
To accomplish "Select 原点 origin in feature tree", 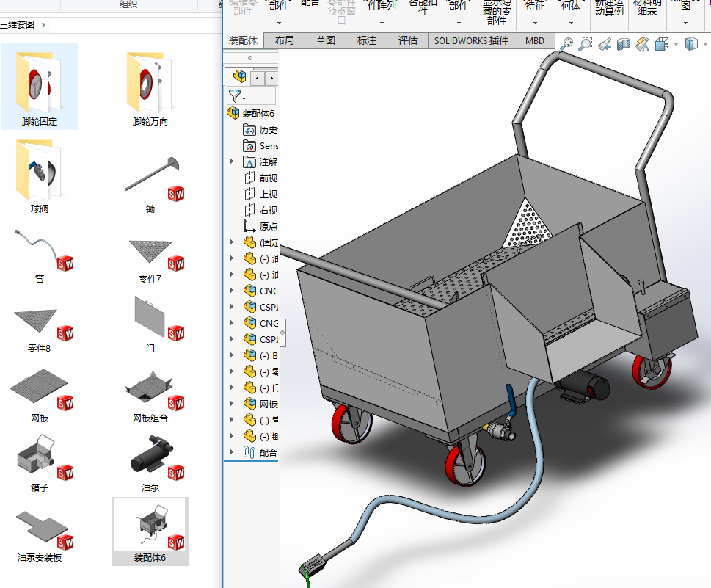I will coord(268,226).
